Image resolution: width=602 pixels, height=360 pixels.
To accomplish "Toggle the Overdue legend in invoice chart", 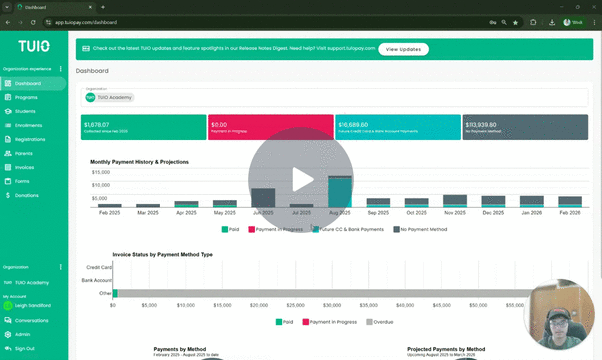I will (x=380, y=322).
